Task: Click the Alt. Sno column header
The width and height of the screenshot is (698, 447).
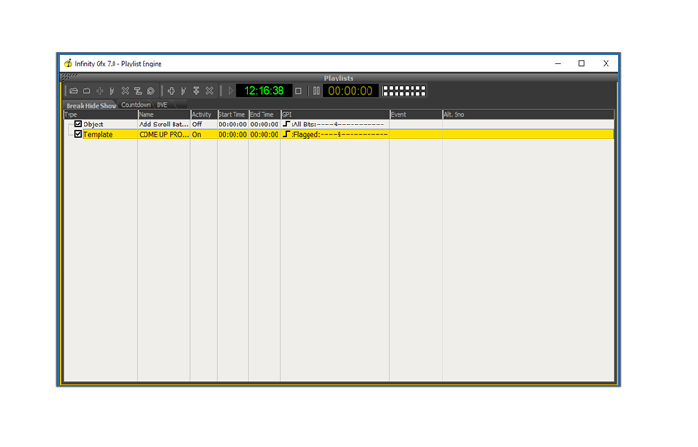Action: coord(528,114)
